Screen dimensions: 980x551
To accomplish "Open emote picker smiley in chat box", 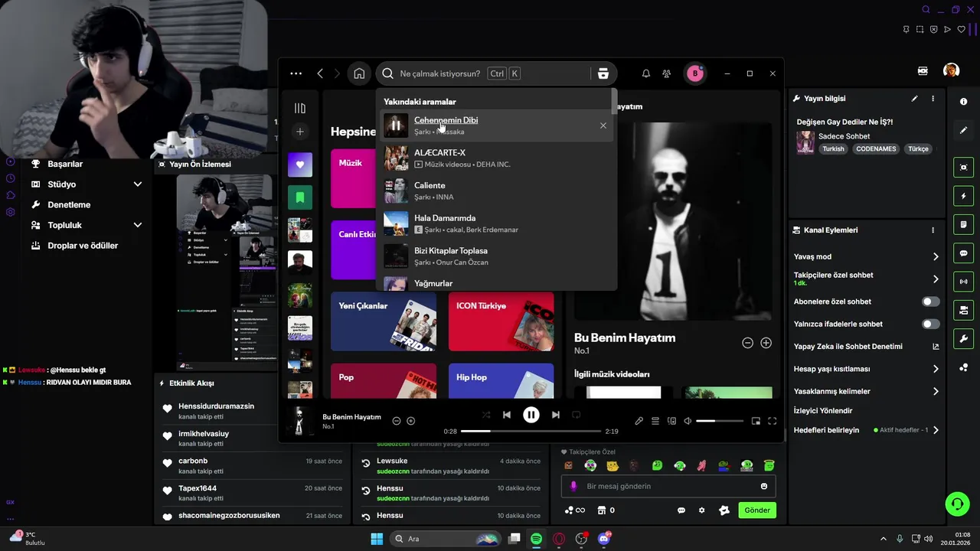I will pyautogui.click(x=764, y=486).
